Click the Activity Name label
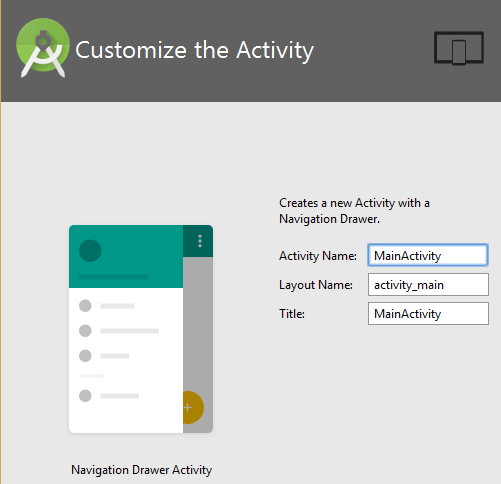The height and width of the screenshot is (484, 501). click(x=318, y=256)
